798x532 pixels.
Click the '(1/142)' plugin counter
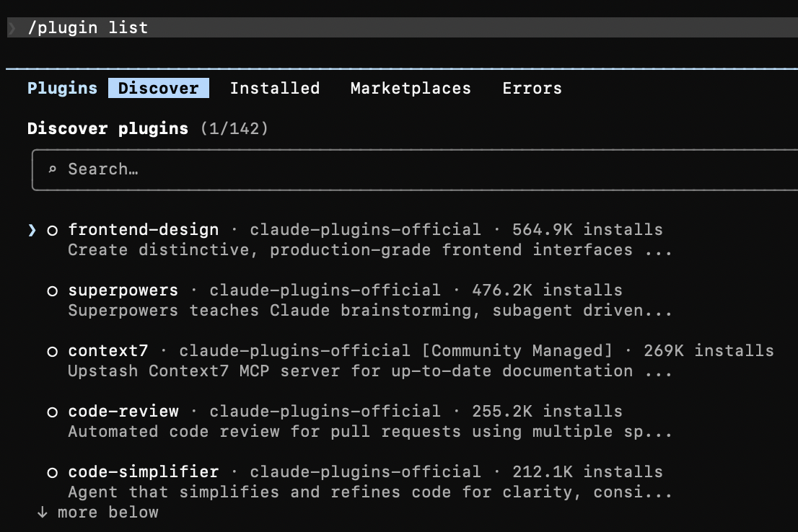pos(234,129)
